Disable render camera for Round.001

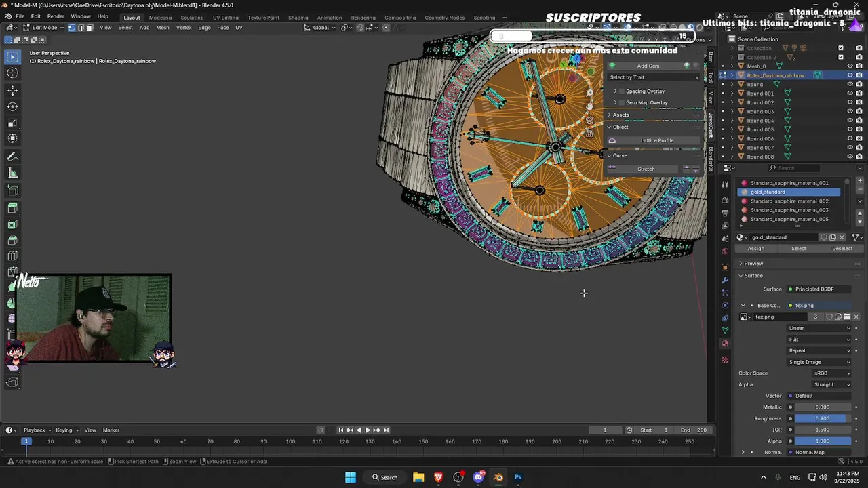859,94
